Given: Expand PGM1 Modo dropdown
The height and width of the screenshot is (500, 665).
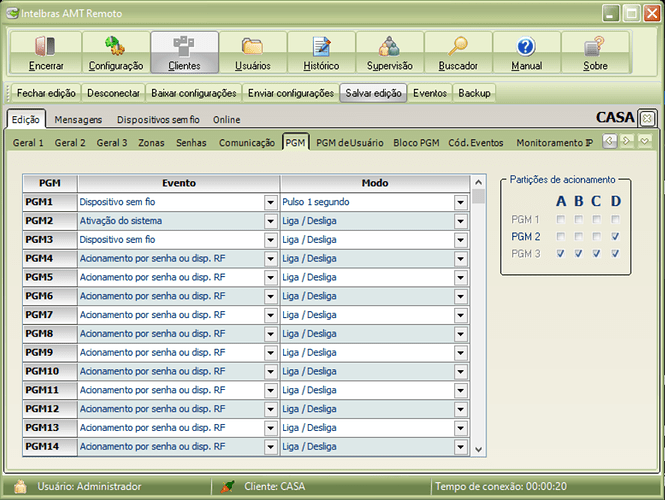Looking at the screenshot, I should [461, 202].
